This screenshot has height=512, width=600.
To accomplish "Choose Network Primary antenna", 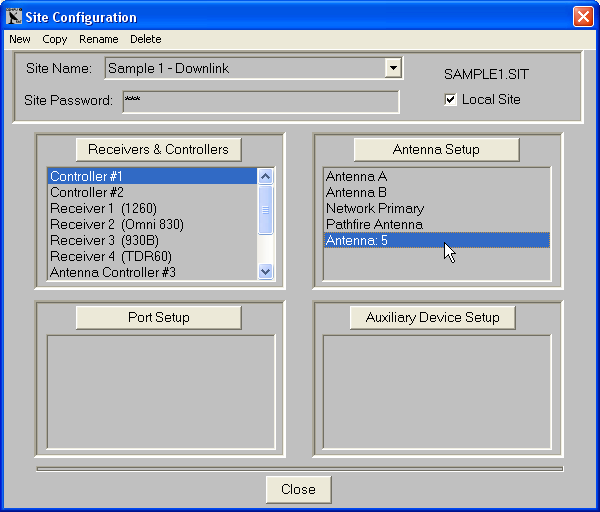I will pos(375,208).
